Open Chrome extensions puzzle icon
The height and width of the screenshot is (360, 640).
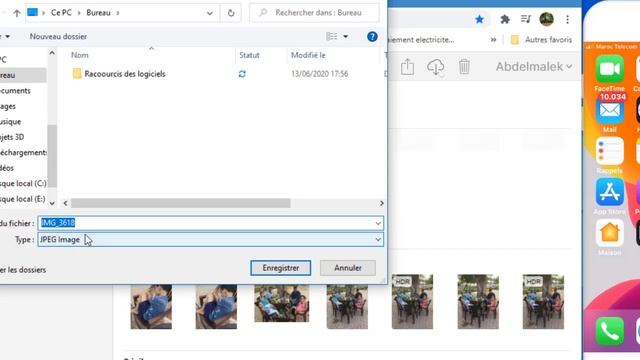(x=505, y=19)
